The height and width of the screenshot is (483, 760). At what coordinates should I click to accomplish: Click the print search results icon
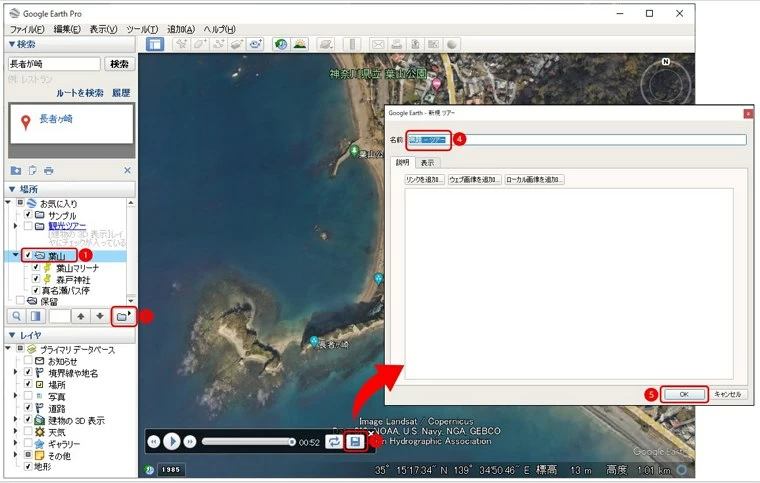tap(48, 171)
